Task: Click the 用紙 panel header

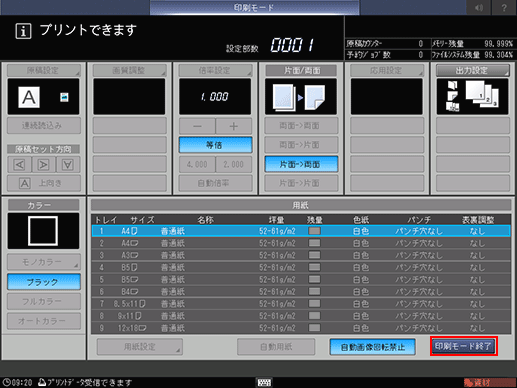Action: coord(301,205)
